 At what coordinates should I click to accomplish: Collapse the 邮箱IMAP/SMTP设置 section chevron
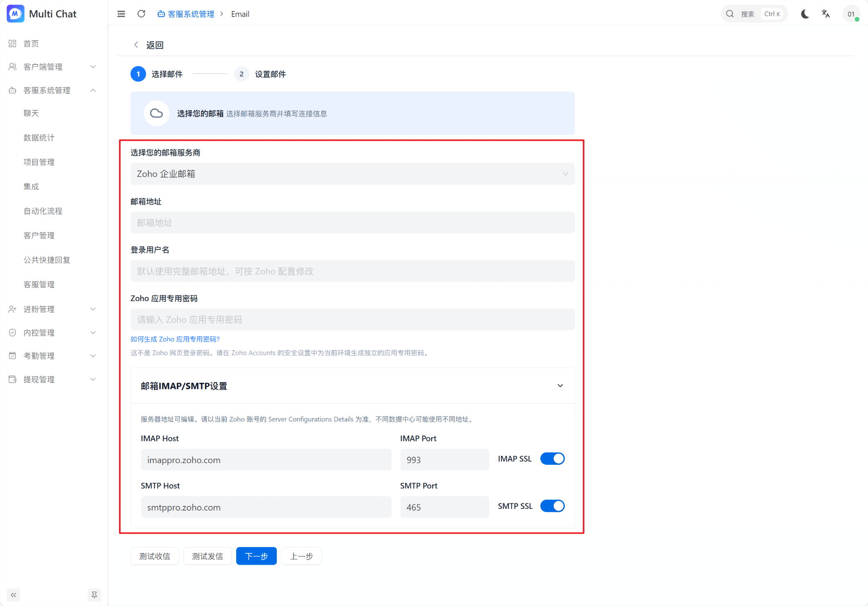pyautogui.click(x=560, y=386)
